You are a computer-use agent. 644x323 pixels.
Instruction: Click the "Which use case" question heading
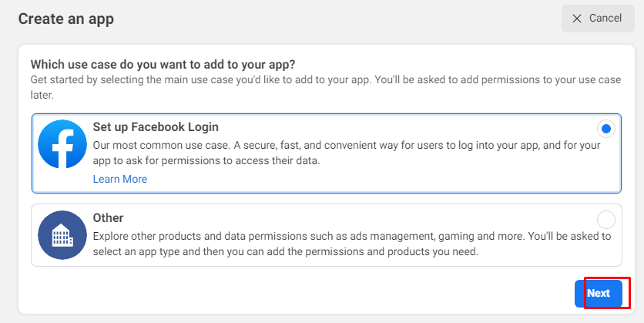click(163, 64)
